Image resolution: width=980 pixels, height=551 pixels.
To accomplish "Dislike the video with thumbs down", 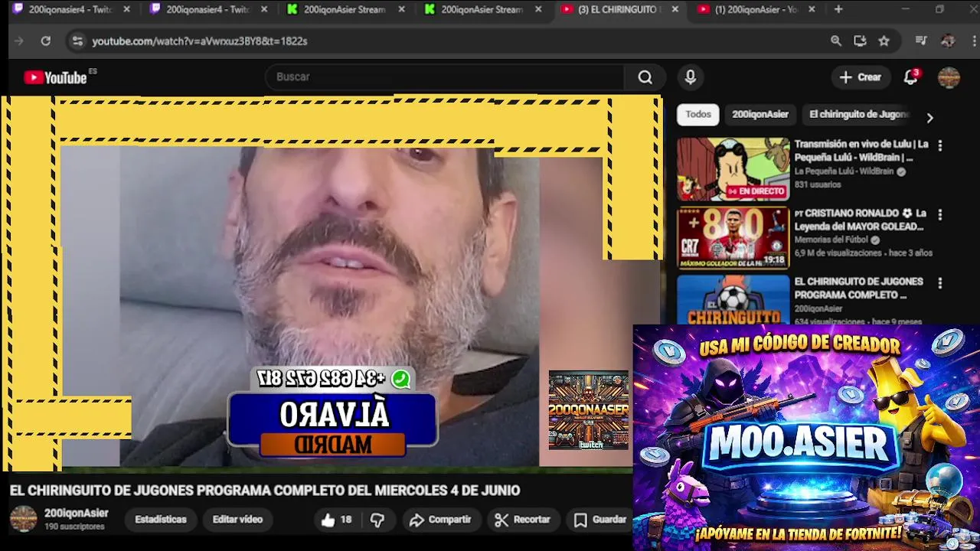I will pyautogui.click(x=377, y=520).
